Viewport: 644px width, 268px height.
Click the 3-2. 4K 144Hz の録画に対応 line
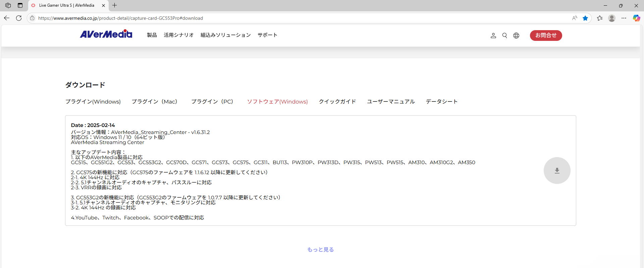click(x=103, y=208)
